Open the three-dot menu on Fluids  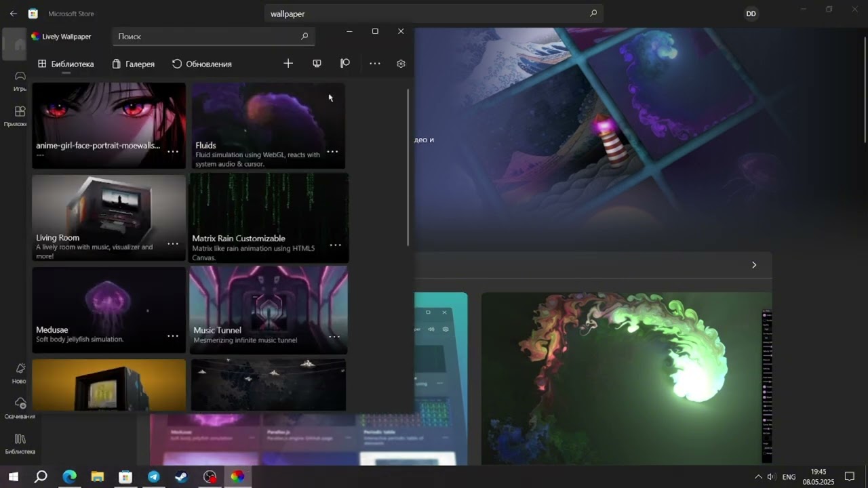pyautogui.click(x=332, y=152)
